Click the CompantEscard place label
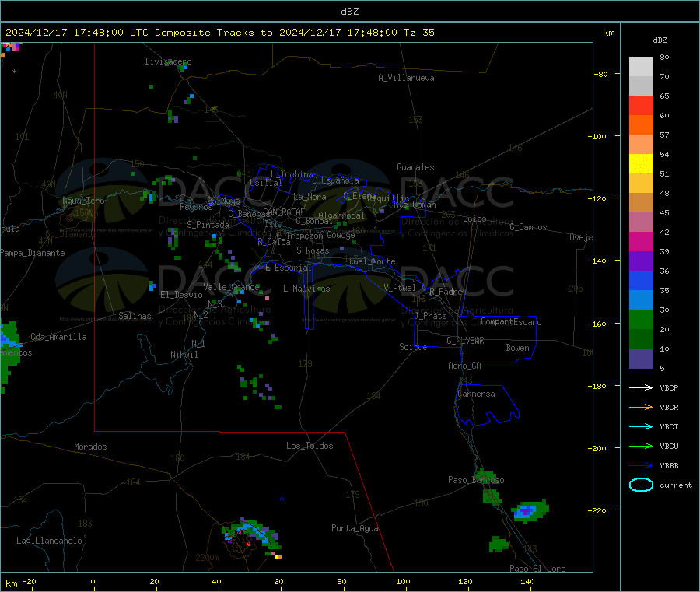700x592 pixels. [x=511, y=322]
